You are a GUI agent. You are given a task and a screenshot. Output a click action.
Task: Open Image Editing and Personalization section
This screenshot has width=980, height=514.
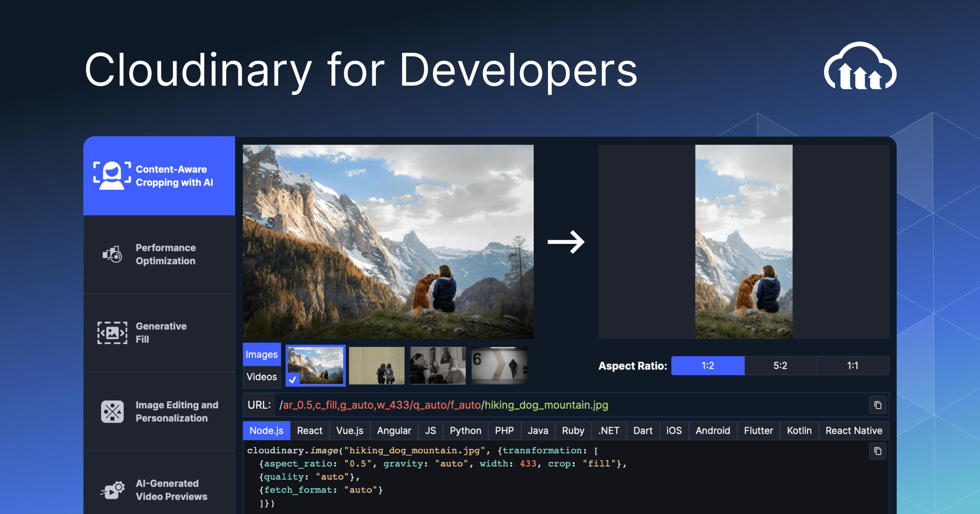pyautogui.click(x=159, y=412)
